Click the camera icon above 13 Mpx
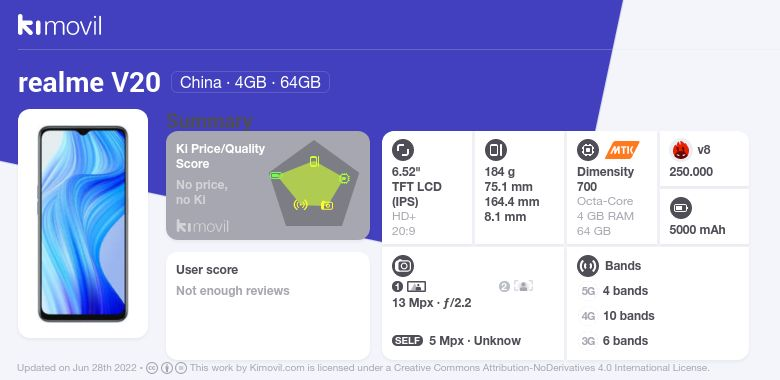The width and height of the screenshot is (780, 380). (x=403, y=266)
